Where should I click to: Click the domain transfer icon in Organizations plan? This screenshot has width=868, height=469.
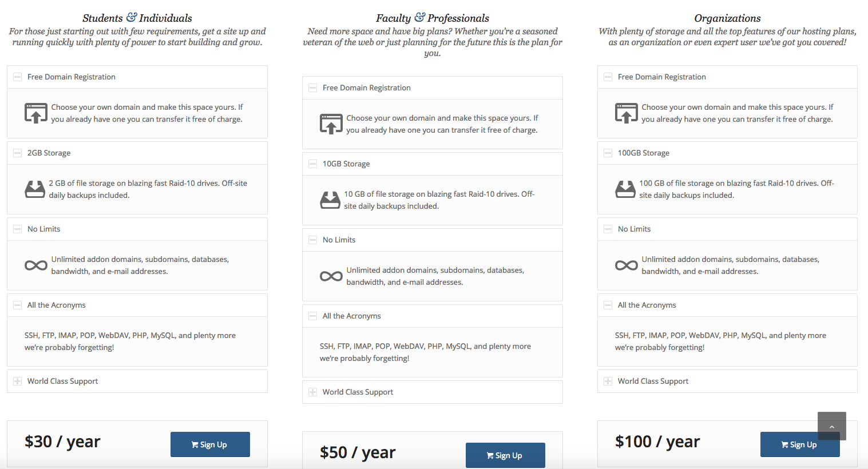pyautogui.click(x=627, y=113)
